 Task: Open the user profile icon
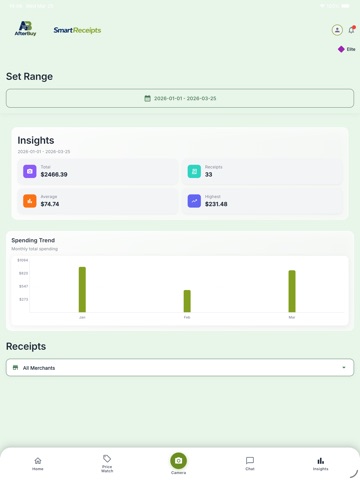(x=337, y=30)
